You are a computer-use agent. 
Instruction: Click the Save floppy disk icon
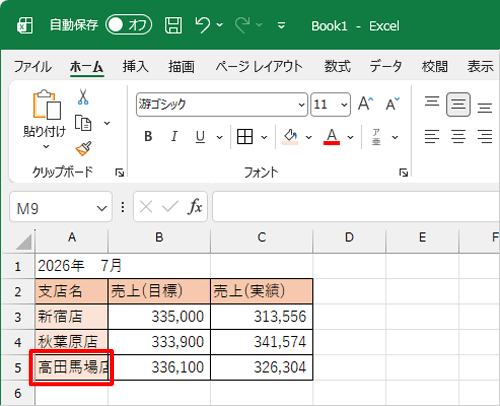tap(173, 25)
